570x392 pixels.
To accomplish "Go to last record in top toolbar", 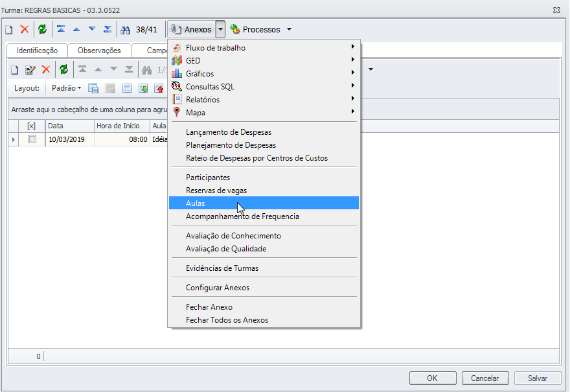I will coord(108,29).
